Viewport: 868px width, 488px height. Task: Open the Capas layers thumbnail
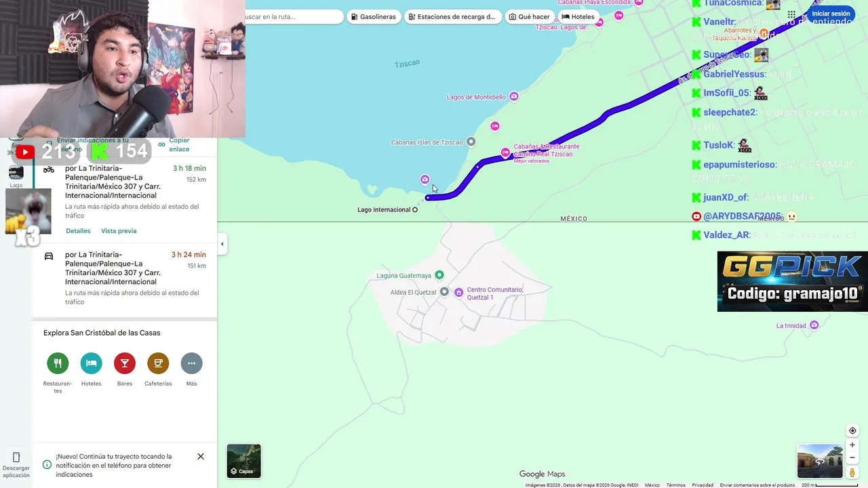click(243, 461)
